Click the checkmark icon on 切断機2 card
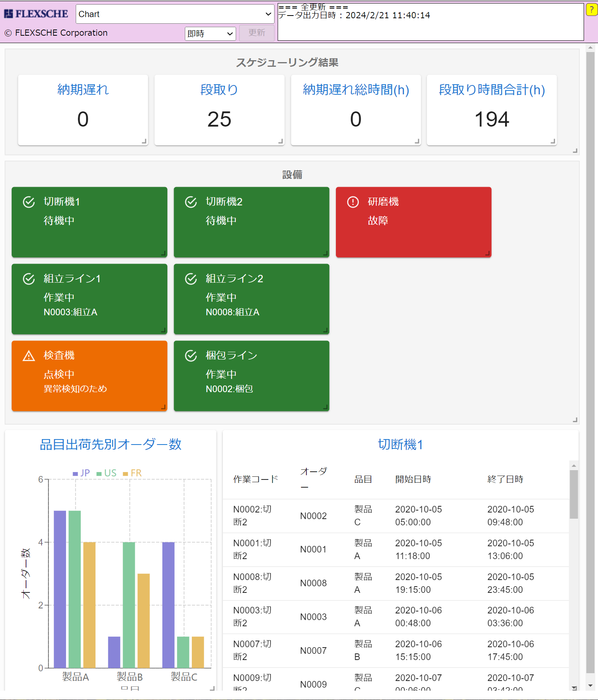 tap(191, 202)
